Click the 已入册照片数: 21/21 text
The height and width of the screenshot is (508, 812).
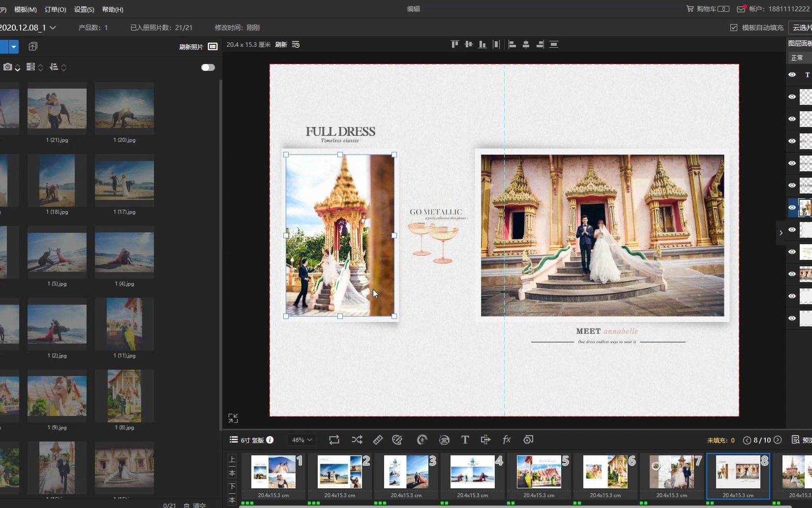coord(161,28)
